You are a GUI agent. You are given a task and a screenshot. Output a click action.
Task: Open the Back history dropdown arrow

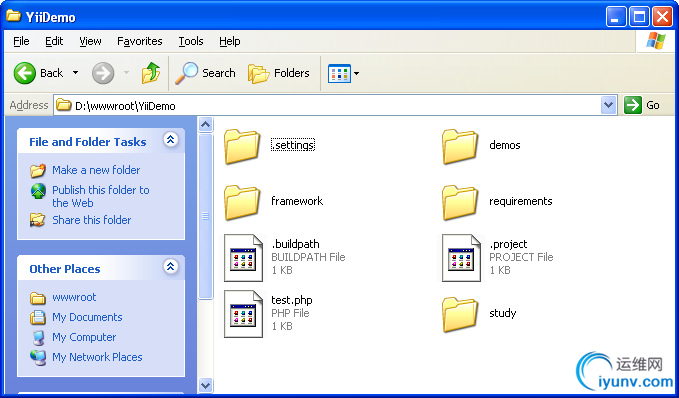click(x=75, y=73)
